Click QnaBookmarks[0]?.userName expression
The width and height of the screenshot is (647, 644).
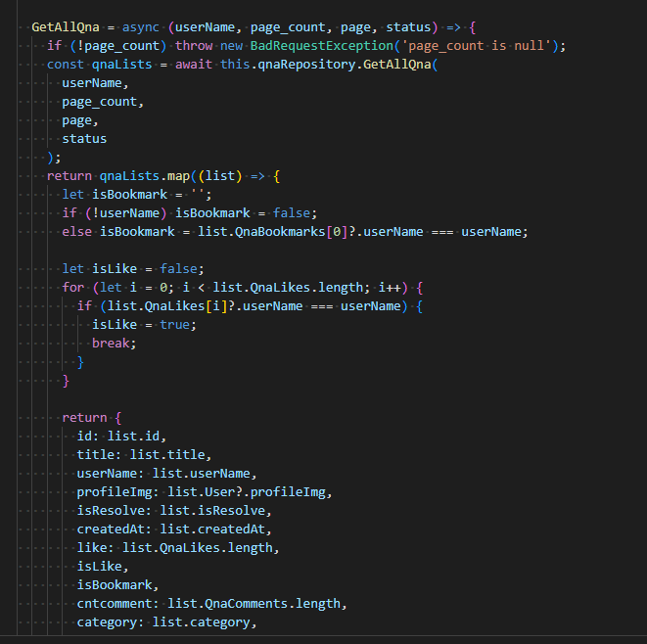[x=329, y=231]
